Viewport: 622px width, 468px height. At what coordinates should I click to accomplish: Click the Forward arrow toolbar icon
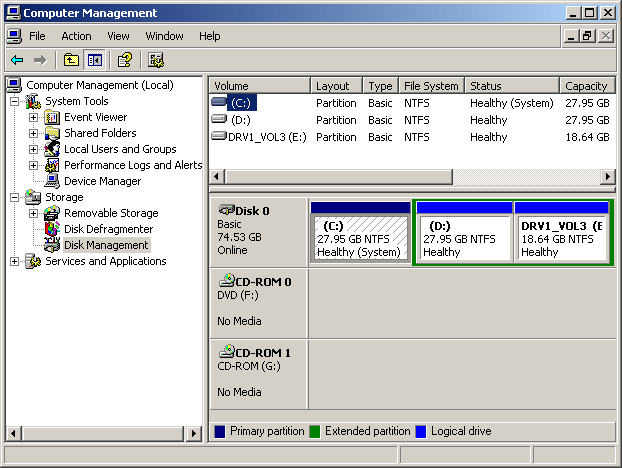point(40,60)
